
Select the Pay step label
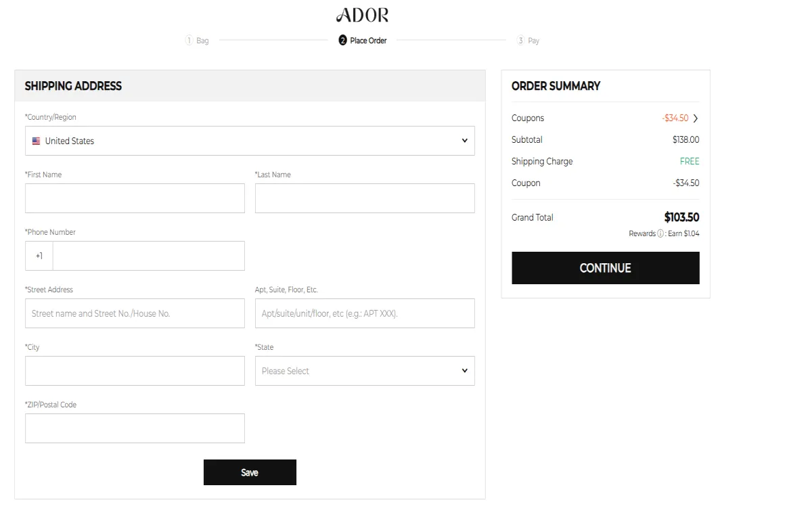click(533, 41)
